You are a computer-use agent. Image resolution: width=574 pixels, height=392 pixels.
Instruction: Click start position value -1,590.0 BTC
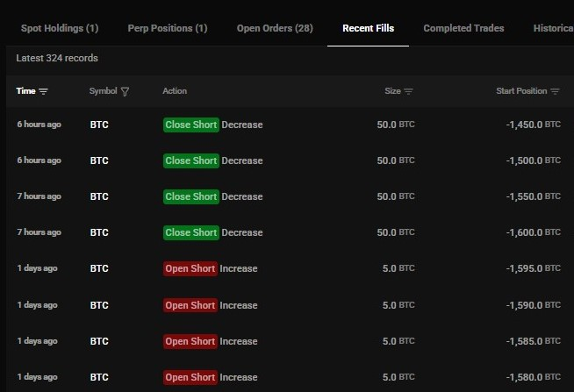(534, 305)
